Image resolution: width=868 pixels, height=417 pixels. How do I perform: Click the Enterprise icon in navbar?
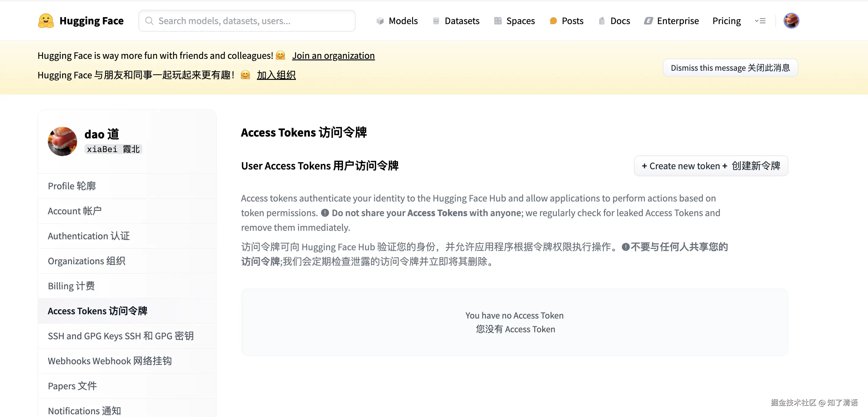tap(648, 21)
